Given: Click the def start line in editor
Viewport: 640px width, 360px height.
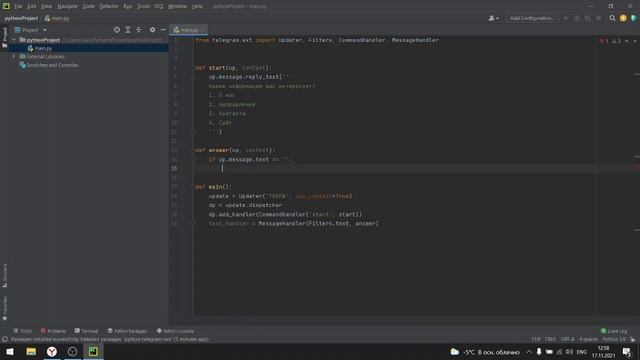Looking at the screenshot, I should [x=233, y=68].
